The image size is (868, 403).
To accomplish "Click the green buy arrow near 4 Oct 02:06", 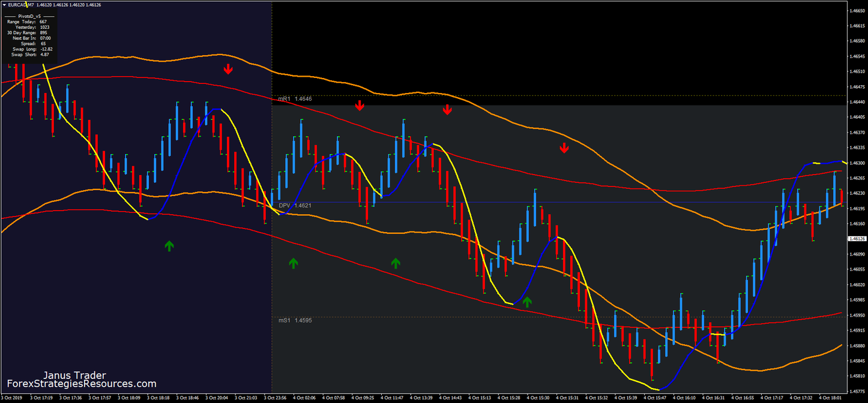I will [x=293, y=263].
